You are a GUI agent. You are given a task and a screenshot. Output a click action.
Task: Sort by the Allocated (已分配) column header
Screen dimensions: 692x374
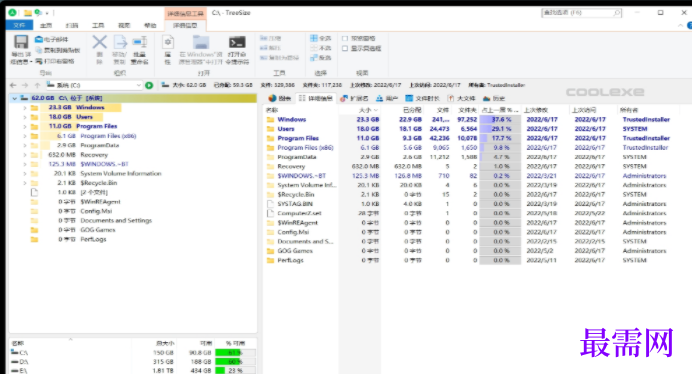click(x=402, y=110)
